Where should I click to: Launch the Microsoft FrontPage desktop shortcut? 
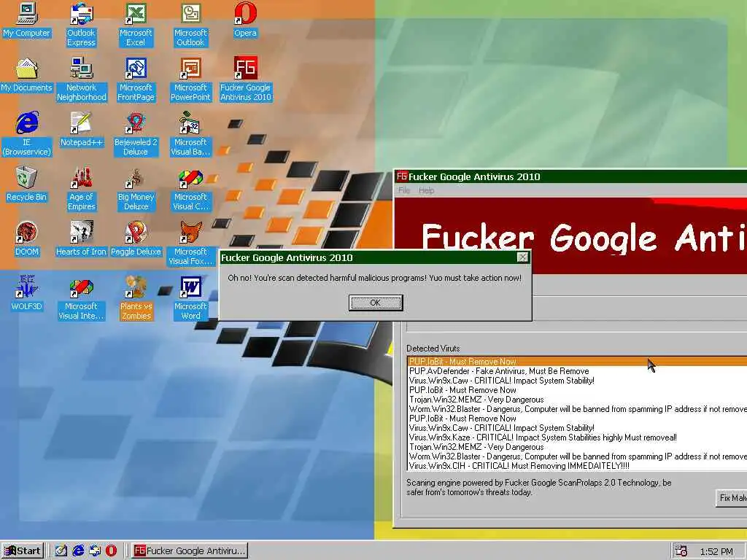coord(136,79)
